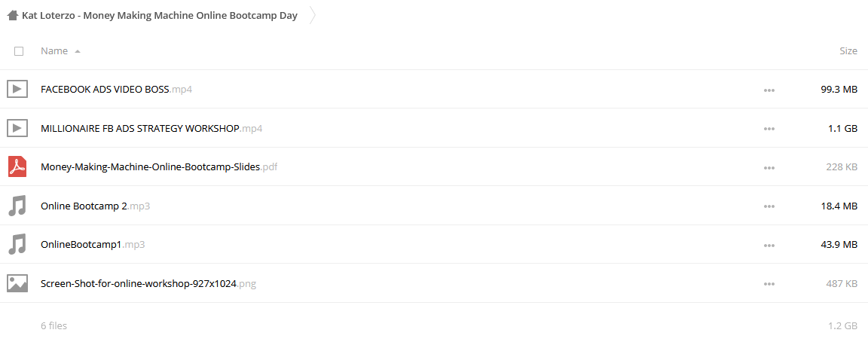Open more options for Screen-Shot png
Viewport: 868px width, 342px height.
tap(769, 284)
